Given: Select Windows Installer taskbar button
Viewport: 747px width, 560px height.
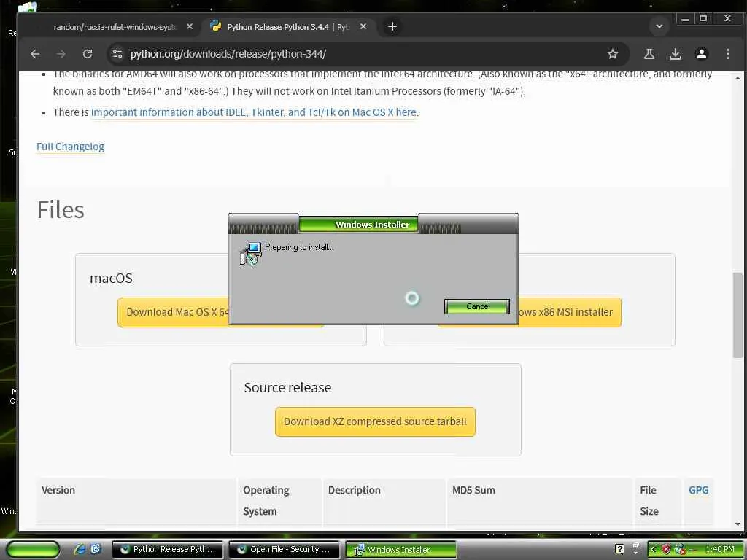Looking at the screenshot, I should tap(400, 550).
